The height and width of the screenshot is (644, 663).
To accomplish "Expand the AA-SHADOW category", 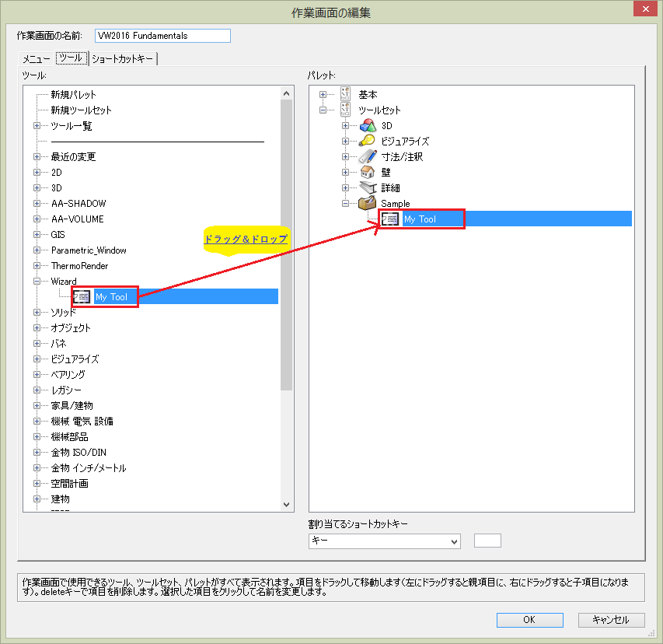I will pos(37,203).
